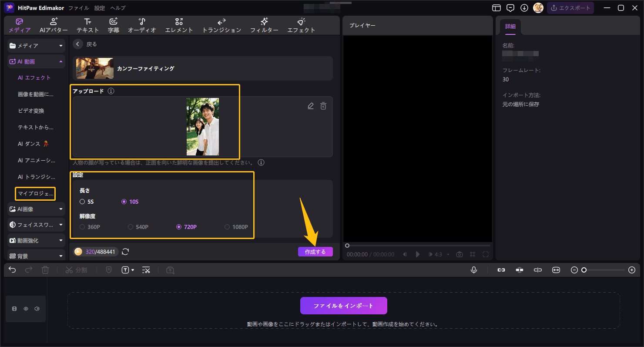
Task: Click the undo arrow in the timeline toolbar
Action: coord(12,270)
